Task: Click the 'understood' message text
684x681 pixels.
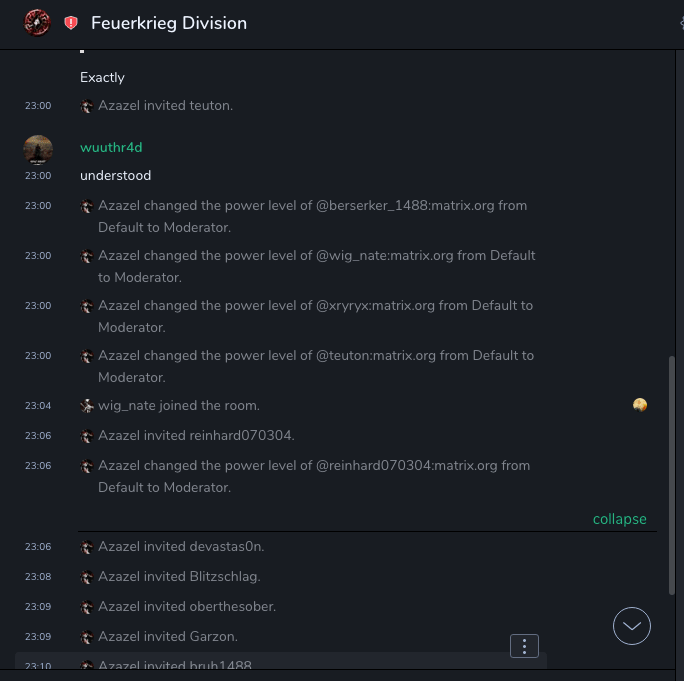Action: click(x=116, y=176)
